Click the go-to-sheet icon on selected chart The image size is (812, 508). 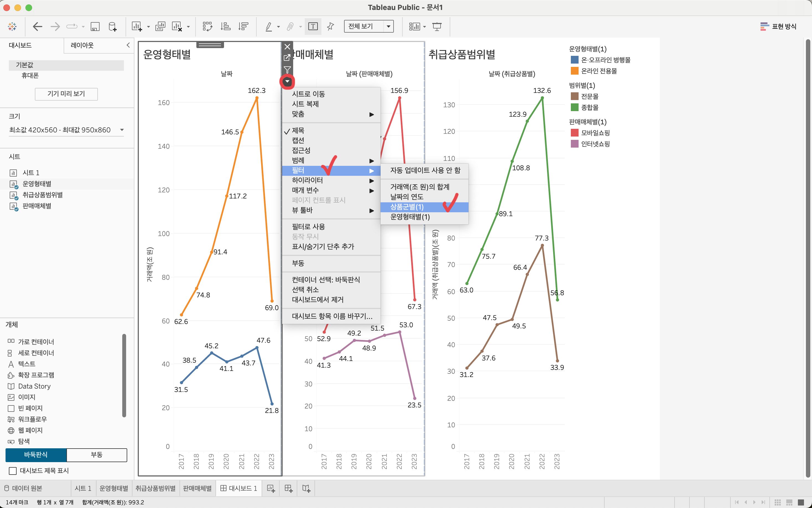287,58
